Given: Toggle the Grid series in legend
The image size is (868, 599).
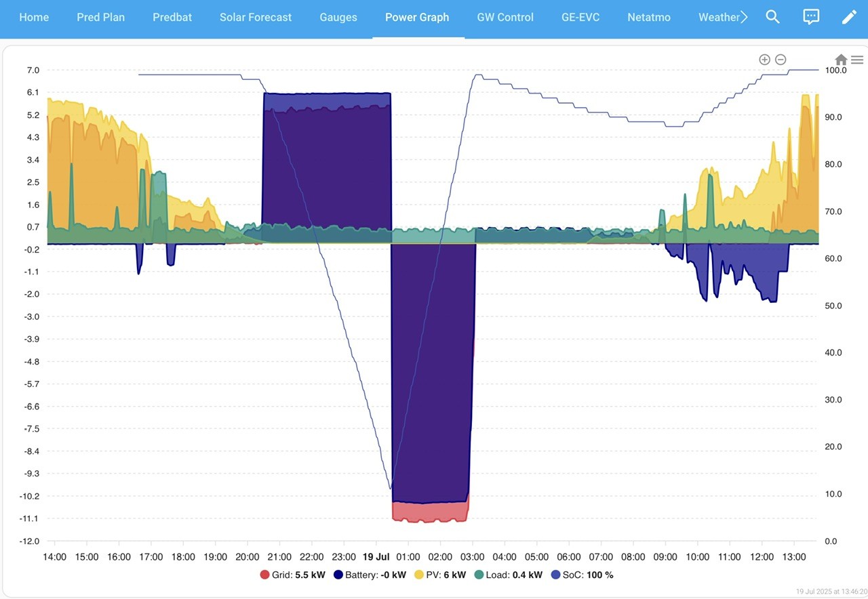Looking at the screenshot, I should point(292,575).
